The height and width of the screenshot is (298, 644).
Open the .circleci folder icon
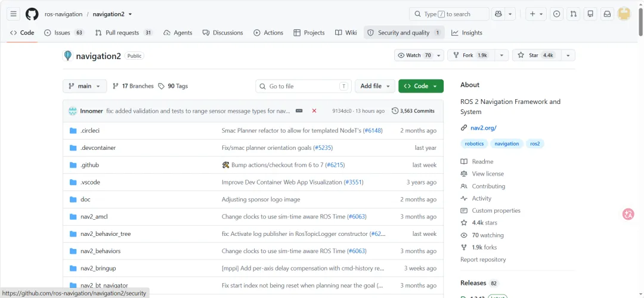click(73, 130)
